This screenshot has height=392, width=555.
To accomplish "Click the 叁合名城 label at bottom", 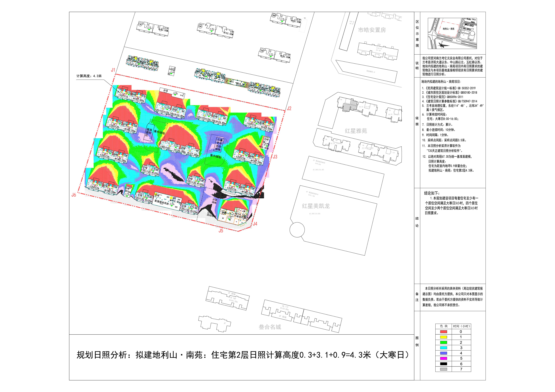I will [x=270, y=327].
